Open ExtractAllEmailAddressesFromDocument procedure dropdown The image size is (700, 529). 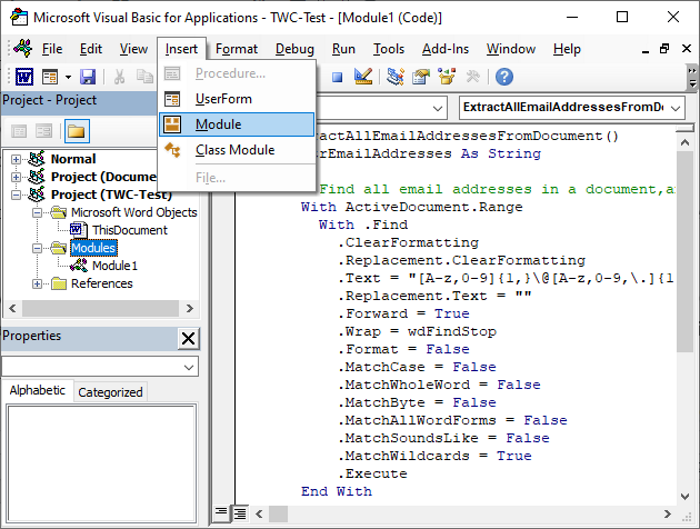click(x=675, y=108)
